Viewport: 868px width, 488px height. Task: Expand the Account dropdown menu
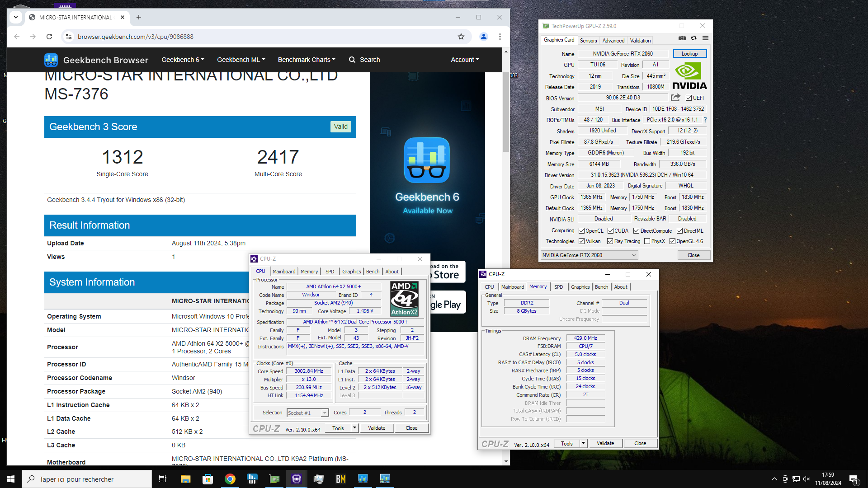(465, 60)
